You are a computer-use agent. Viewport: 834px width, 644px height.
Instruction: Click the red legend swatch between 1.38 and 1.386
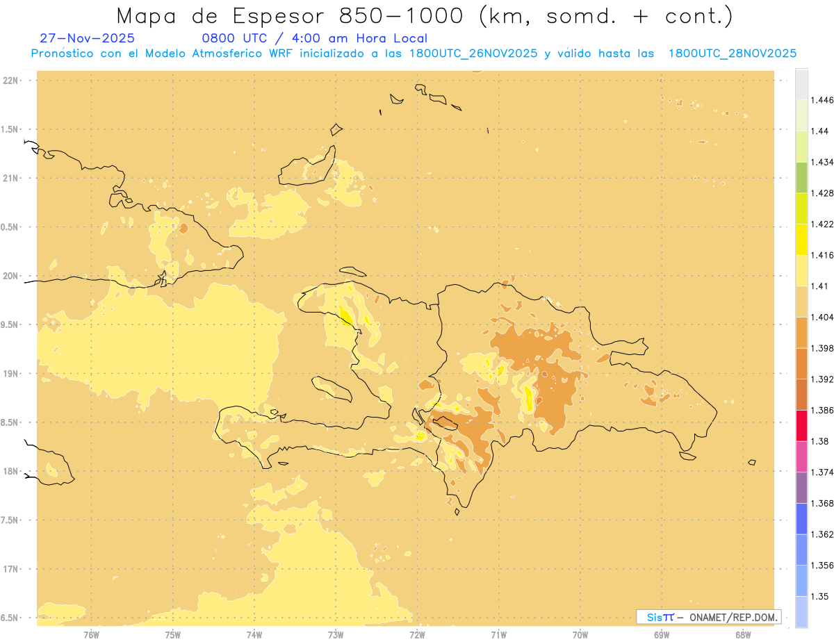(x=801, y=426)
